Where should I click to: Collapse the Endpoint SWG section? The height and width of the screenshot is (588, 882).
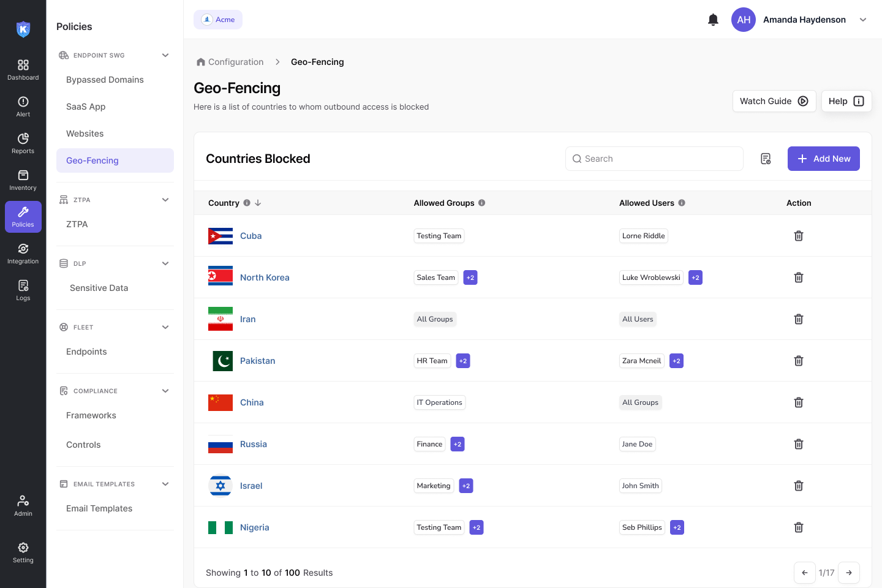tap(165, 55)
